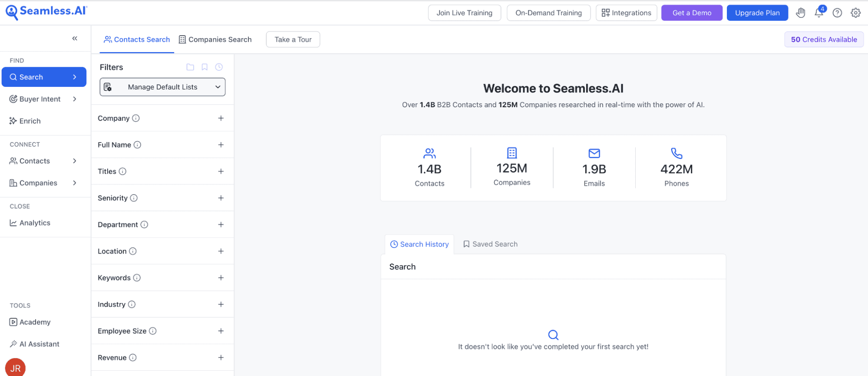Click the bookmark icon in Filters header
The height and width of the screenshot is (376, 868).
coord(205,67)
